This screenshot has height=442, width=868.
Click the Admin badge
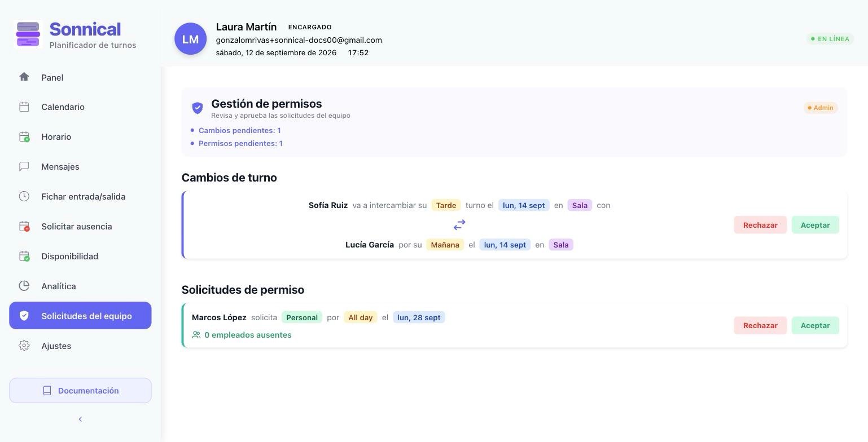pyautogui.click(x=821, y=108)
